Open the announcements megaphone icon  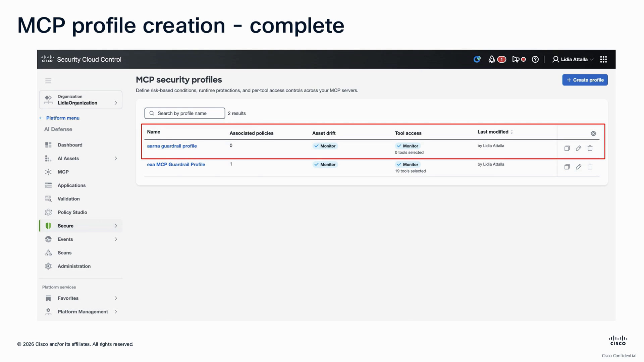519,59
